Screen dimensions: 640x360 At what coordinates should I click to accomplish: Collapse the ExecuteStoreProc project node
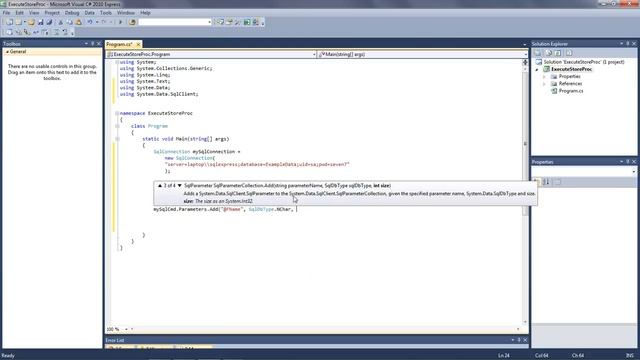[537, 69]
